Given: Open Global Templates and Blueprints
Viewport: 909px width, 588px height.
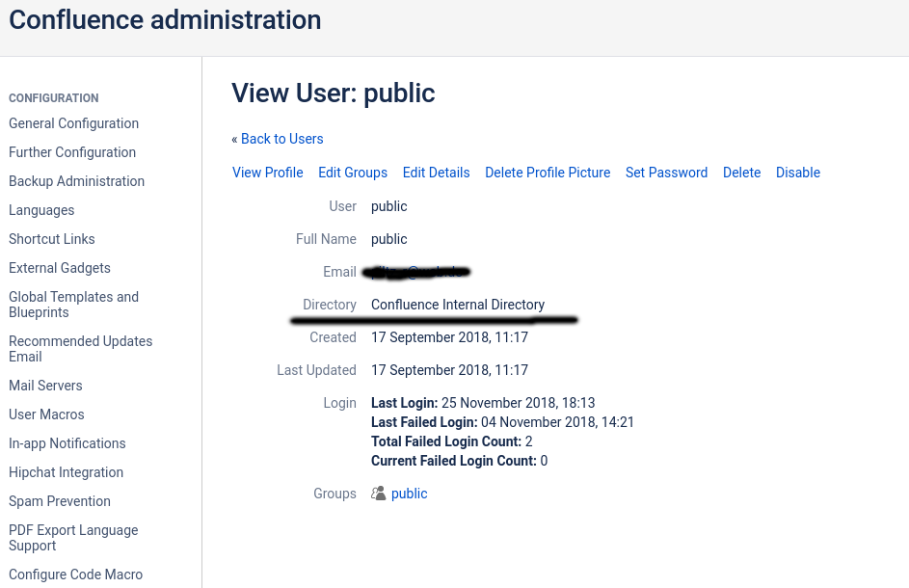Looking at the screenshot, I should (73, 305).
